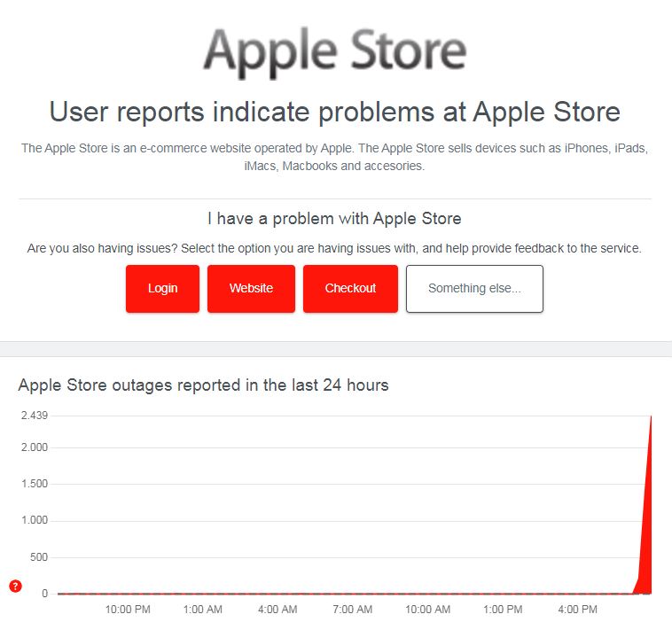Choose the "Something else..." option
Image resolution: width=672 pixels, height=622 pixels.
click(x=474, y=289)
